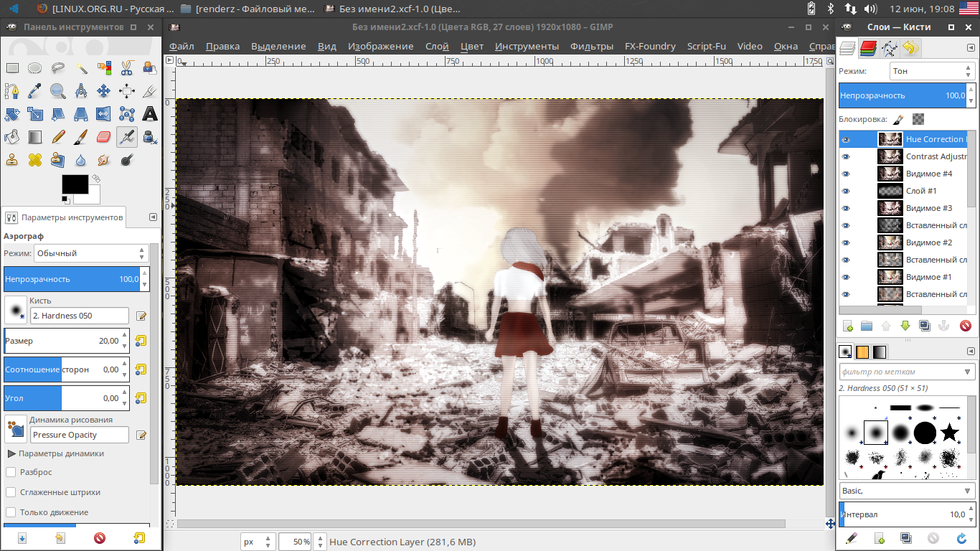Click the foreground black color swatch
The width and height of the screenshot is (980, 551).
pyautogui.click(x=75, y=184)
